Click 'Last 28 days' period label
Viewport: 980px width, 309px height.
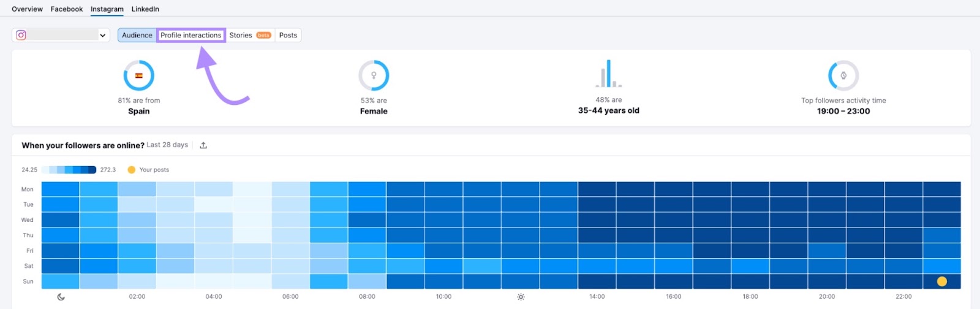[167, 145]
